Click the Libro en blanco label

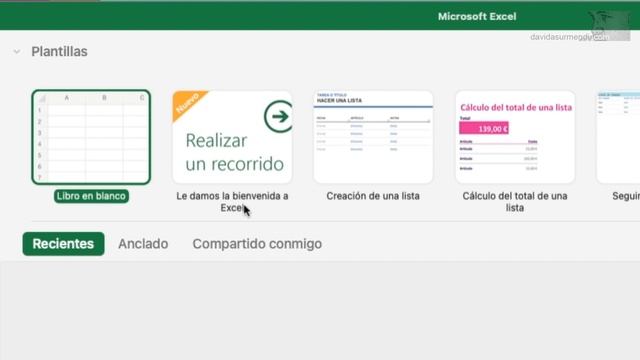tap(91, 196)
